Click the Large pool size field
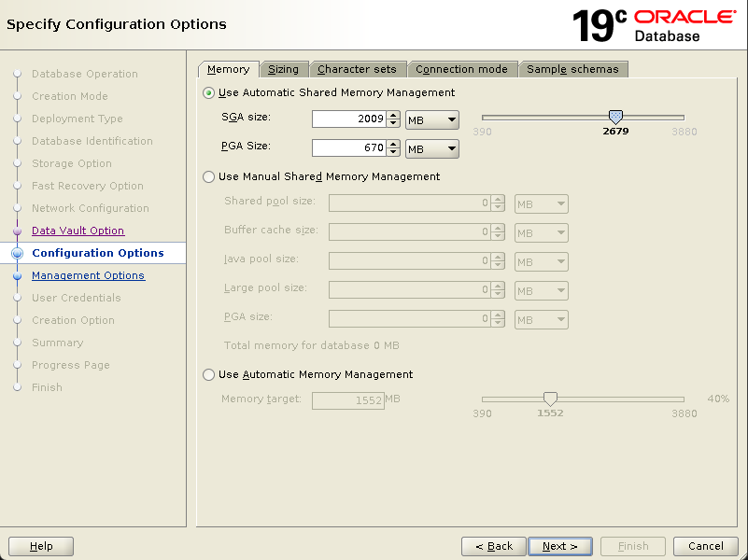The image size is (748, 560). coord(410,290)
